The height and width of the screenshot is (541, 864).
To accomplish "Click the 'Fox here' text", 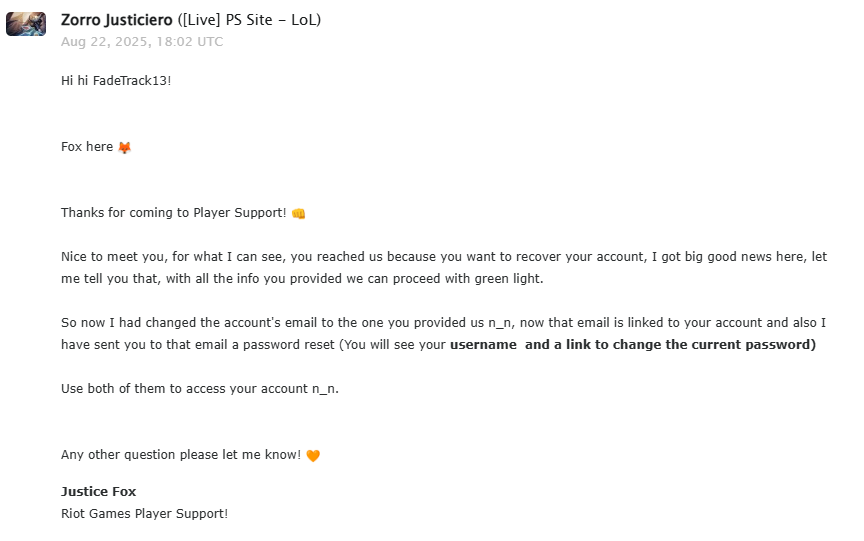I will click(87, 147).
